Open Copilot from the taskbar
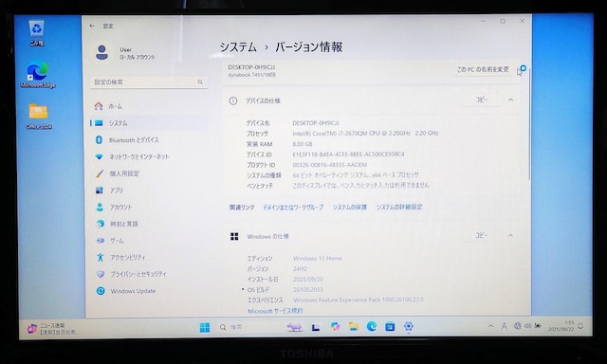The image size is (607, 364). coord(335,327)
